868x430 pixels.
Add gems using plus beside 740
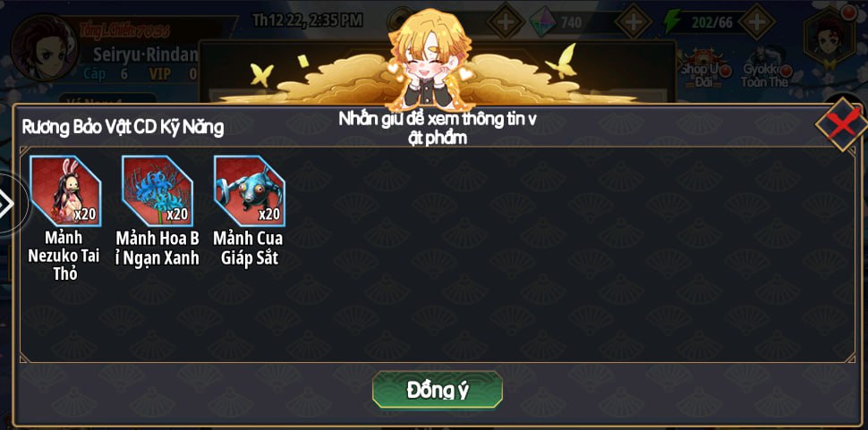[634, 21]
